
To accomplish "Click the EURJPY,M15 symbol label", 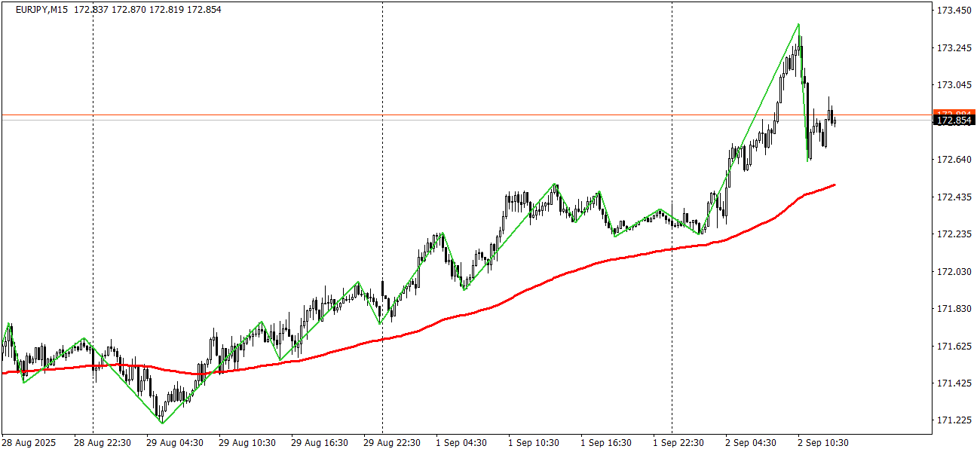I will point(42,9).
